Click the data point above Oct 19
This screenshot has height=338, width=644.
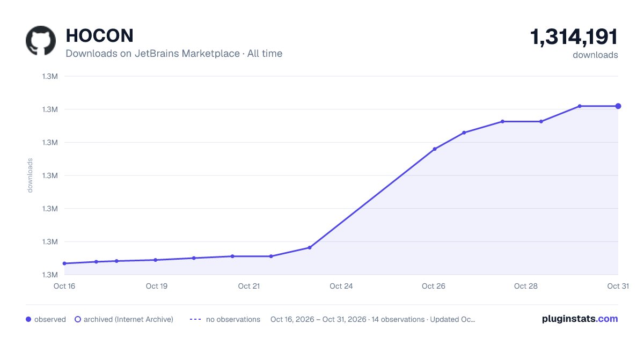coord(155,260)
